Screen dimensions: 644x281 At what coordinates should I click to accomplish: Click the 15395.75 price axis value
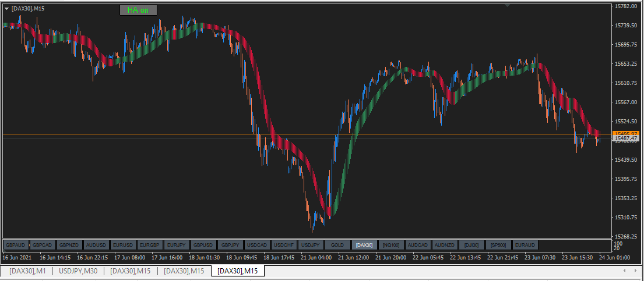pyautogui.click(x=627, y=179)
